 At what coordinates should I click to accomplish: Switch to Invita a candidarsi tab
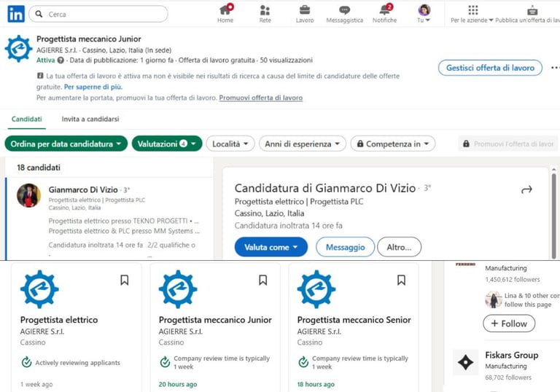tap(90, 119)
